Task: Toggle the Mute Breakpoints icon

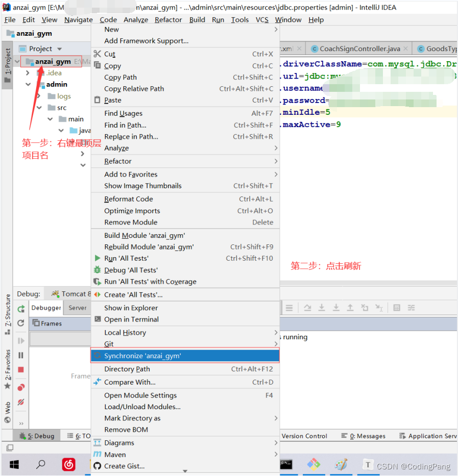Action: (x=21, y=402)
